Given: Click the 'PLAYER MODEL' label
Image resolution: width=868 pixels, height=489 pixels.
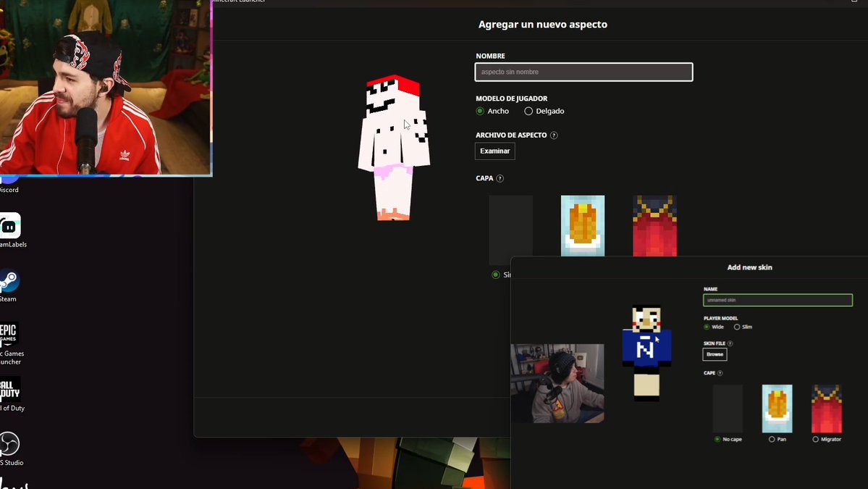Looking at the screenshot, I should pyautogui.click(x=721, y=319).
